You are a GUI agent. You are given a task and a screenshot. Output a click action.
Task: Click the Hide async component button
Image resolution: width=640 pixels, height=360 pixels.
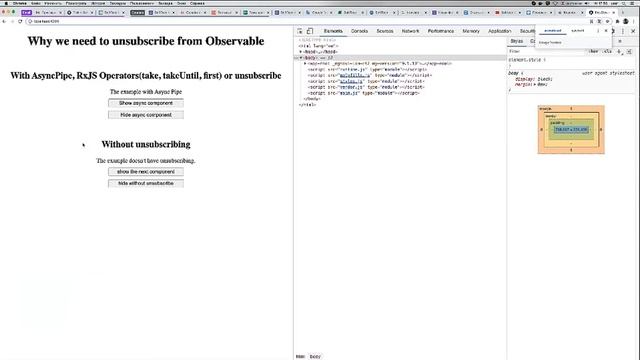point(146,115)
